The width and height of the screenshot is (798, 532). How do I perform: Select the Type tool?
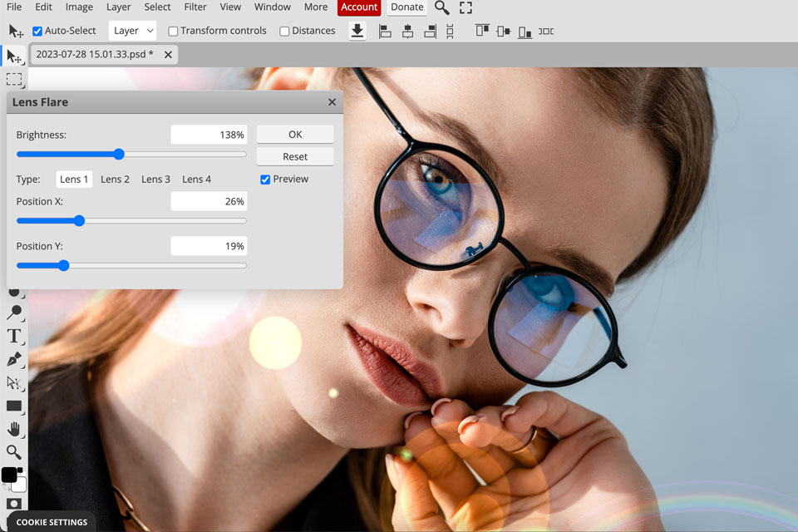(x=14, y=336)
